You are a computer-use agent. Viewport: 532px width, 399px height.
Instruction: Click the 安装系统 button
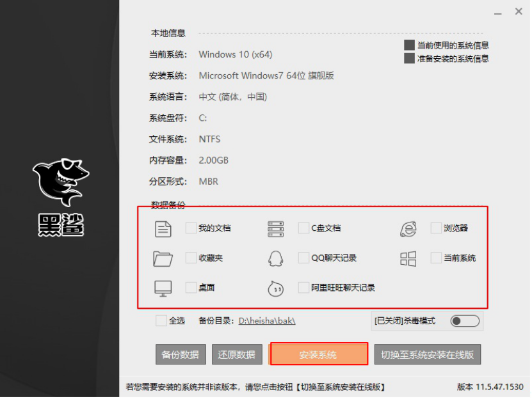pos(318,354)
